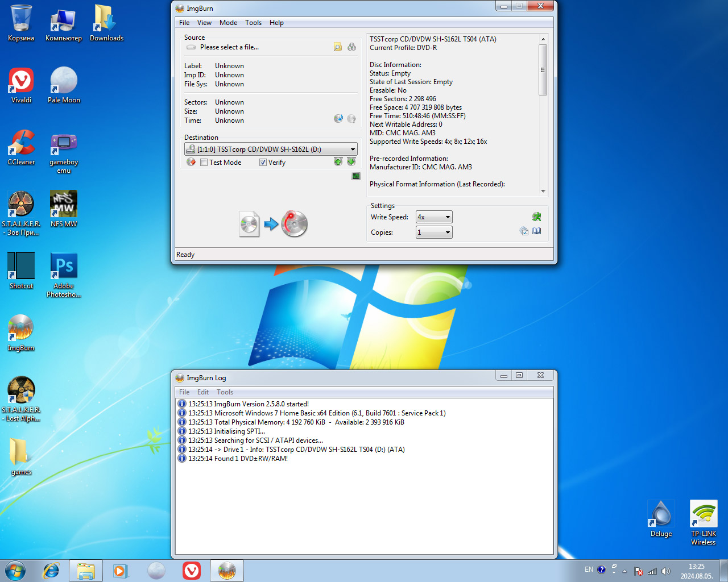Open Adobe Photoshop desktop shortcut

coord(64,275)
